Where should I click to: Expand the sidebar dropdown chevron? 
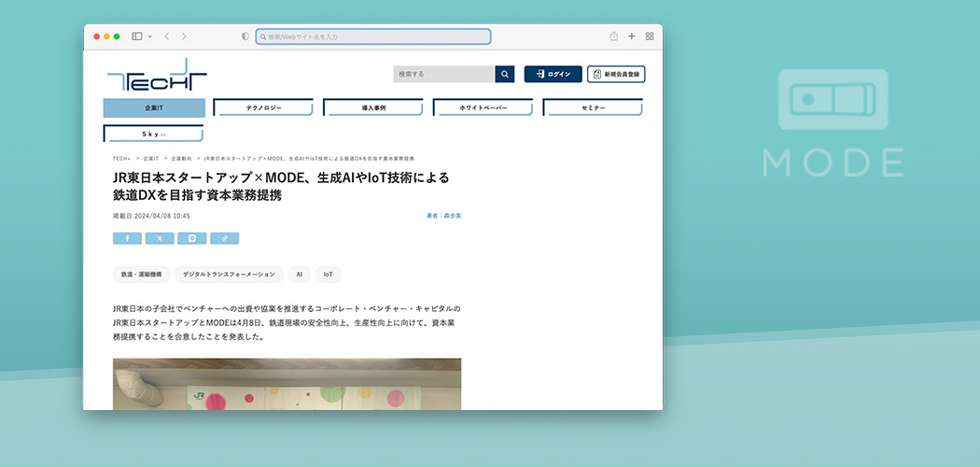149,36
